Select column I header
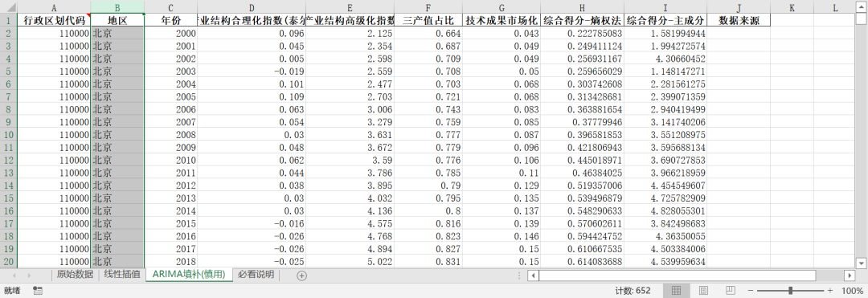The width and height of the screenshot is (868, 298). click(x=665, y=7)
